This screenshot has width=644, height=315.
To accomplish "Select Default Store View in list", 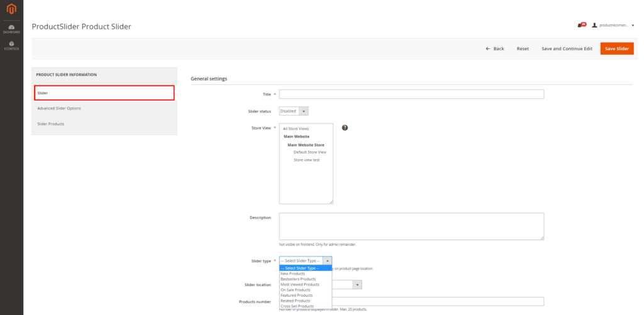I will pyautogui.click(x=309, y=152).
